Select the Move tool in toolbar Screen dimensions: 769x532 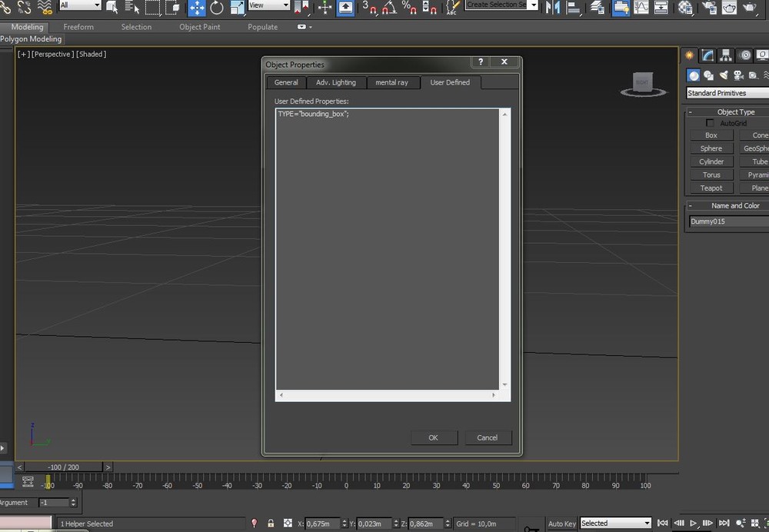point(197,8)
